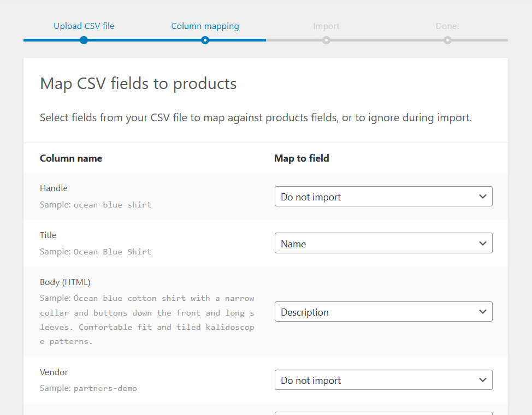The image size is (532, 415).
Task: Go to the Upload CSV file step
Action: (x=84, y=26)
